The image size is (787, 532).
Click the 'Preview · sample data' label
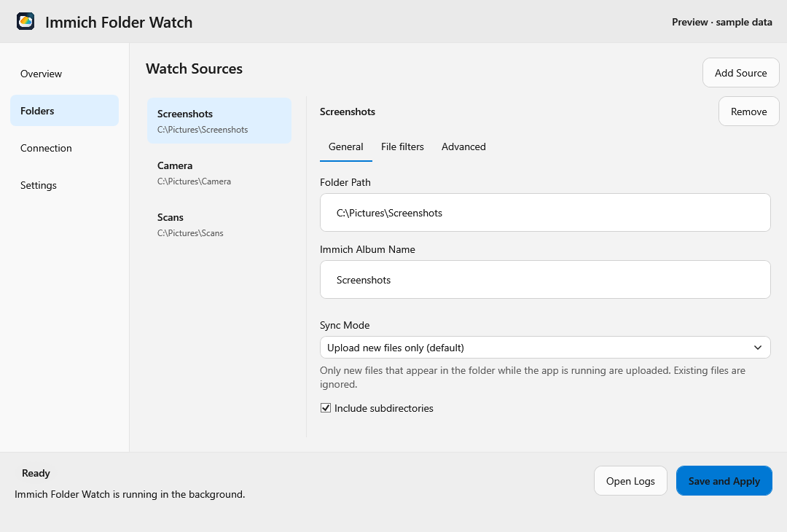[x=721, y=22]
